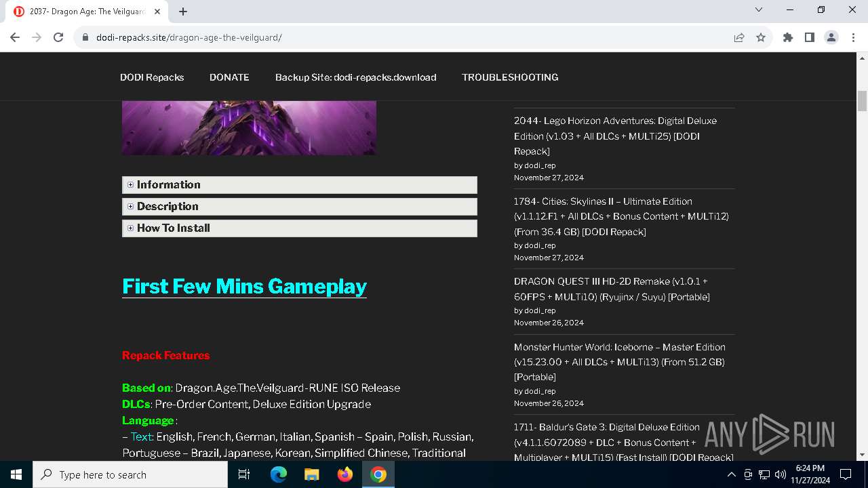Click the taskbar search box
This screenshot has width=868, height=488.
(x=130, y=474)
